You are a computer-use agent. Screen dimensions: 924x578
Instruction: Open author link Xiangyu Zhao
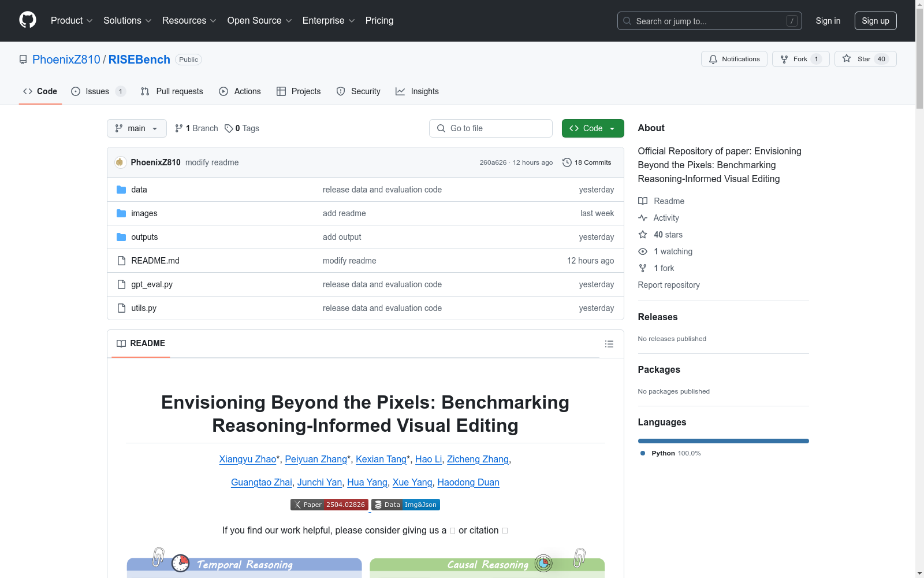[248, 459]
